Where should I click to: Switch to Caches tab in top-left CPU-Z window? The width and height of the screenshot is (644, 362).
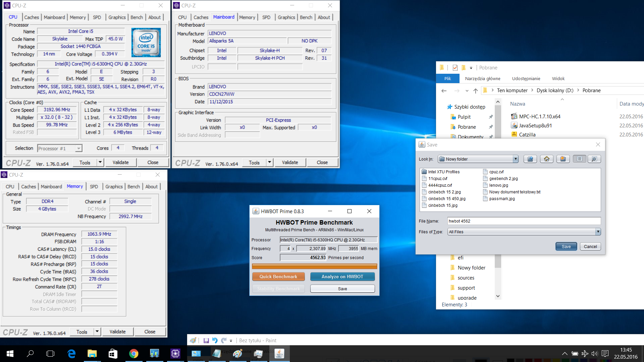pyautogui.click(x=32, y=17)
